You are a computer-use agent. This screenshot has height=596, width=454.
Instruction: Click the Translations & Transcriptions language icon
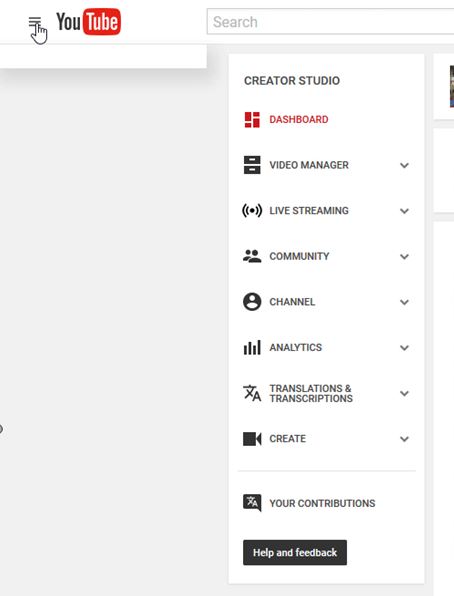tap(252, 393)
